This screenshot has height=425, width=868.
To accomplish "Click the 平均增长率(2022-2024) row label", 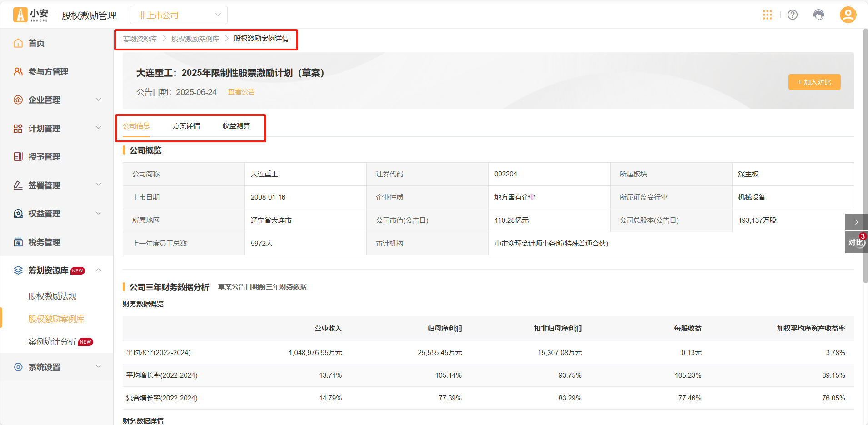I will [x=162, y=375].
